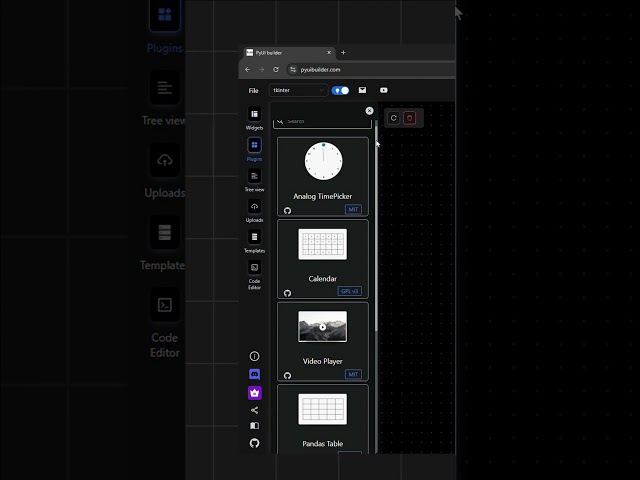This screenshot has height=480, width=640.
Task: Close the plugins panel with X
Action: pos(369,111)
